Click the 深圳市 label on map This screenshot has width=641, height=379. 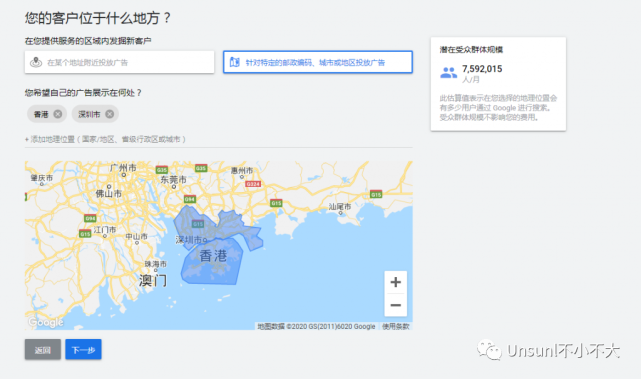coord(188,240)
